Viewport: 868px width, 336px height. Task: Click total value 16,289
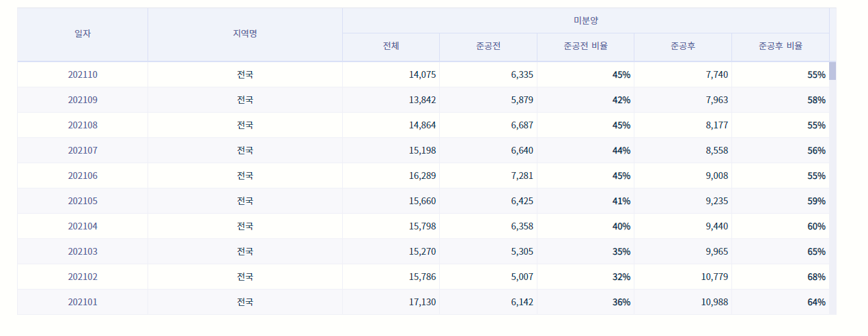click(422, 176)
